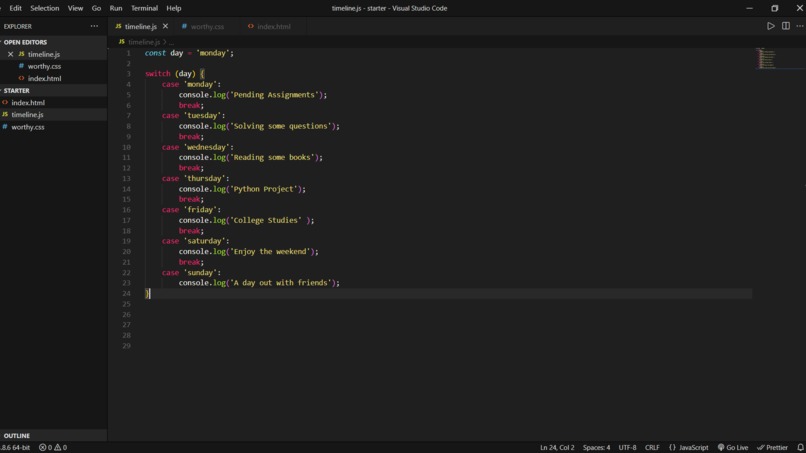This screenshot has width=806, height=453.
Task: Open the Help menu
Action: [x=174, y=8]
